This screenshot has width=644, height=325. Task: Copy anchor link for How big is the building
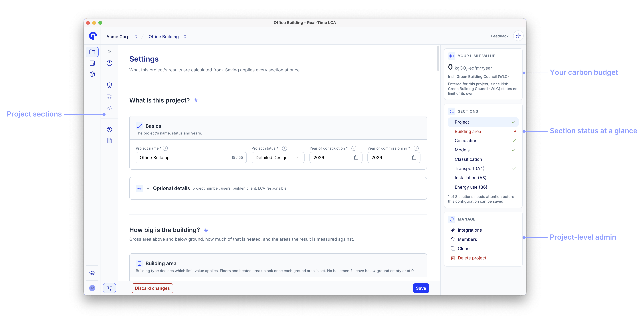pyautogui.click(x=206, y=230)
